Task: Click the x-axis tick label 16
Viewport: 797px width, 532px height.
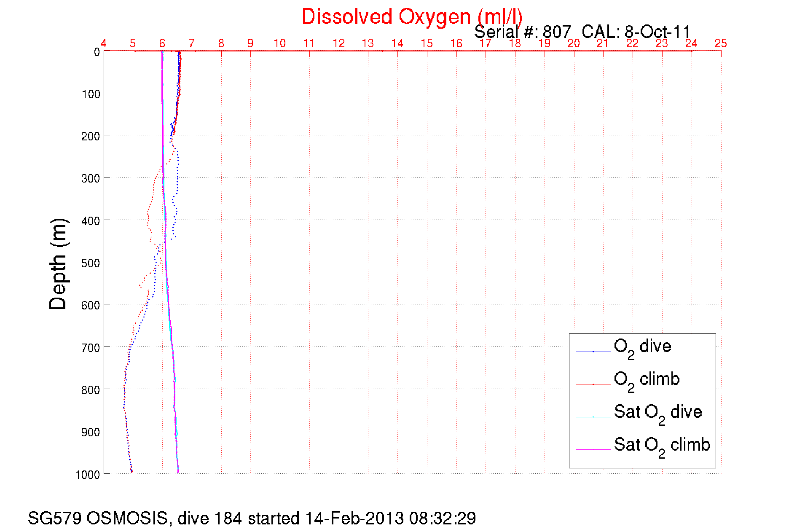Action: point(456,43)
